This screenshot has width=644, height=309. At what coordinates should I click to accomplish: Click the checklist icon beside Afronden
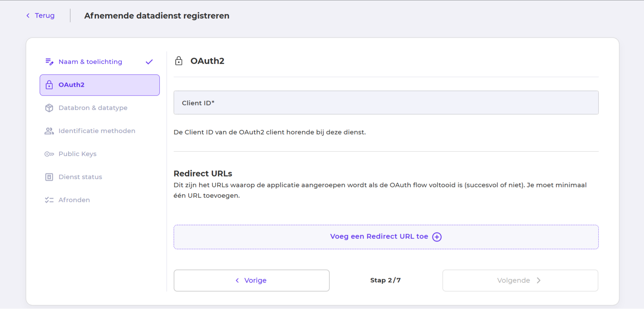point(49,200)
